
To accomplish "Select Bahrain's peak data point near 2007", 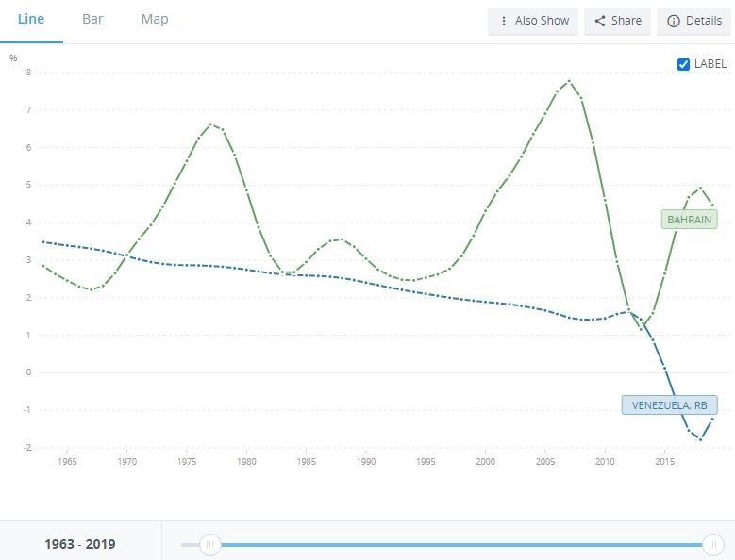I will 569,81.
